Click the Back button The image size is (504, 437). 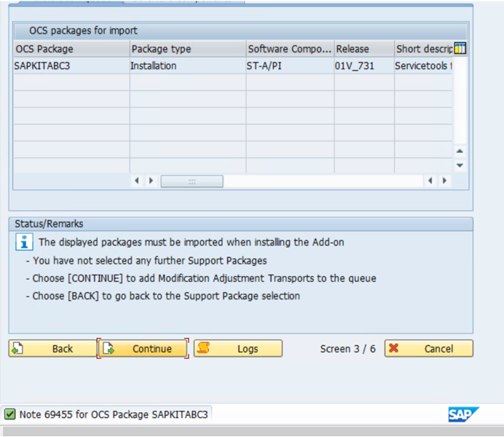(x=52, y=349)
